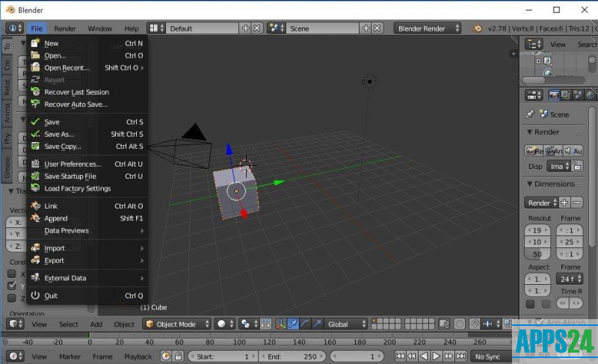
Task: Click the New file menu entry
Action: [x=87, y=43]
